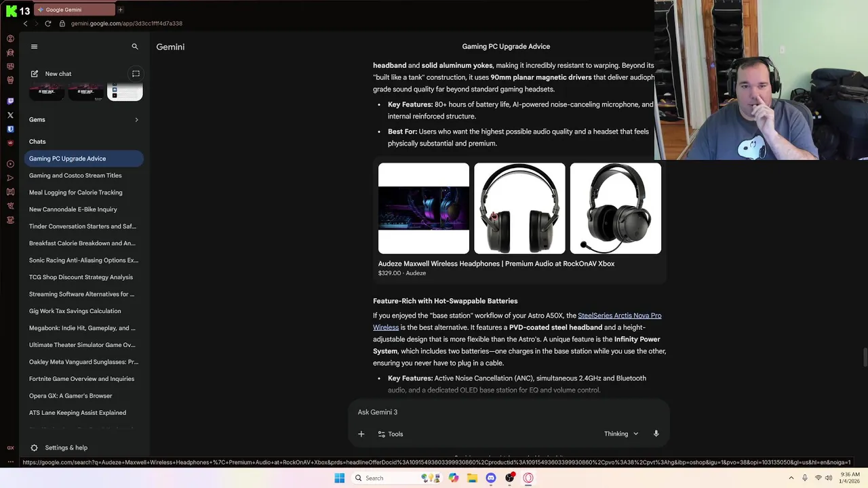Open Bitwarden shield icon in sidebar

10,129
